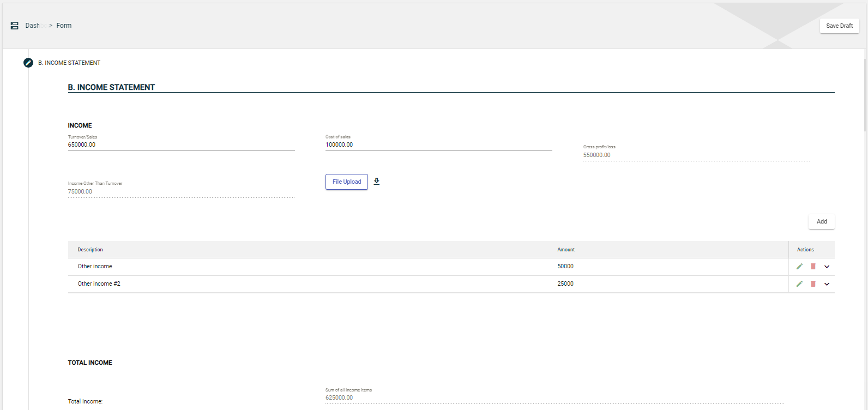
Task: Expand the 'Other income' row details
Action: click(x=827, y=267)
